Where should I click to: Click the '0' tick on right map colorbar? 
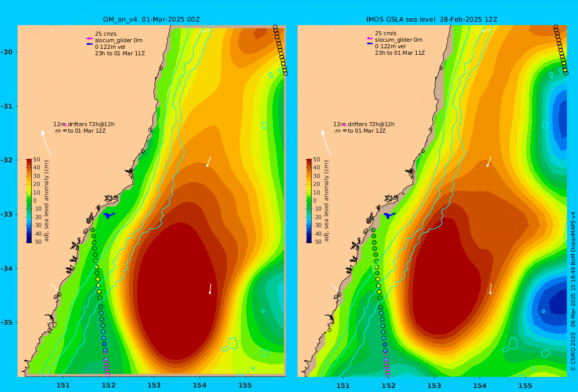[x=315, y=201]
